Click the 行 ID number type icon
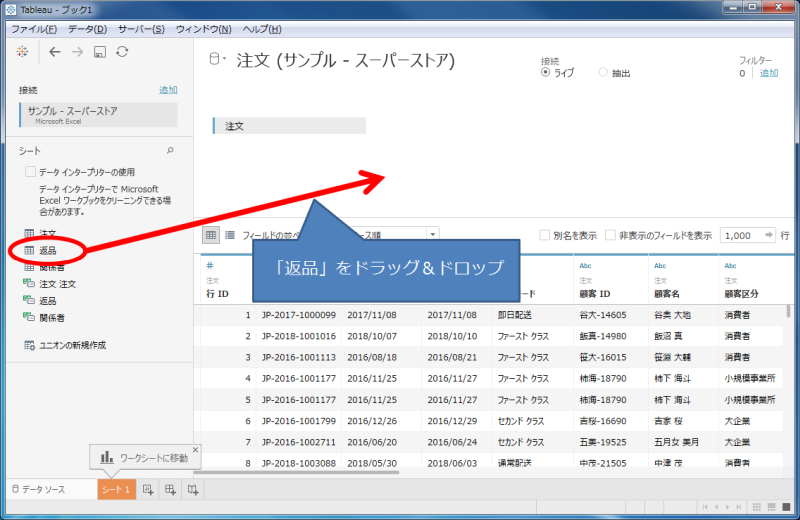This screenshot has width=800, height=520. click(x=210, y=265)
